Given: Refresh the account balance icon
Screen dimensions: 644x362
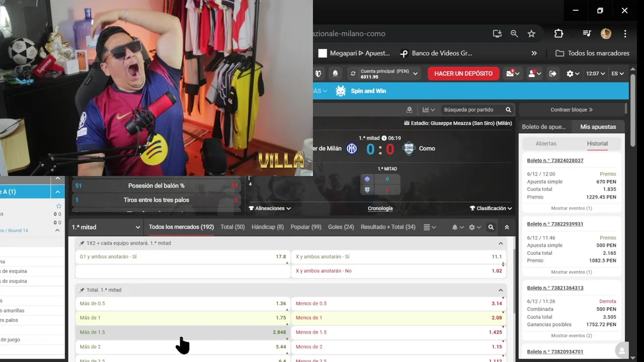Looking at the screenshot, I should click(353, 73).
